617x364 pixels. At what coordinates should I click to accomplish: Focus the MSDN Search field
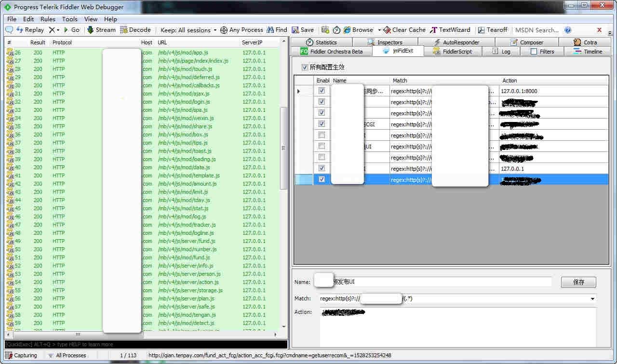537,30
